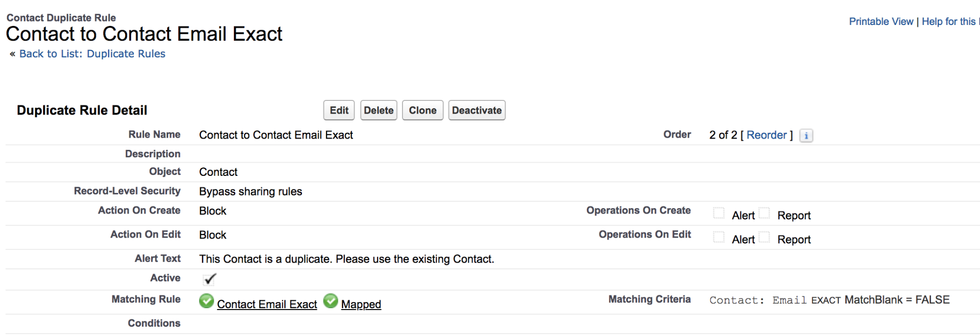Open Contact Email Exact matching rule
The height and width of the screenshot is (336, 980).
[x=267, y=304]
